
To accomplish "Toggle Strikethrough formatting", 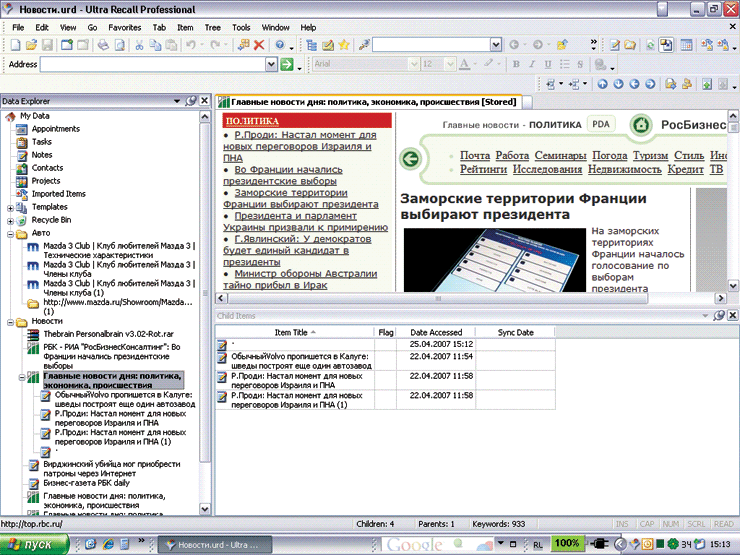I will tap(580, 64).
